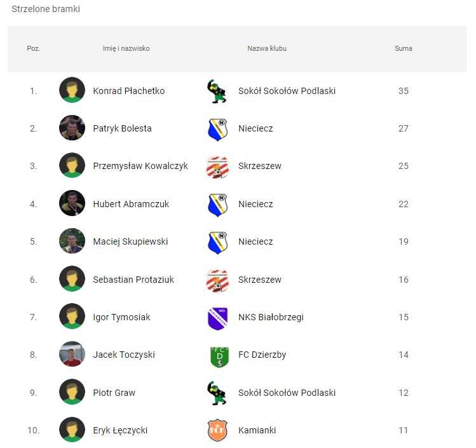Open Konrad Płachetko player name link
The image size is (476, 448).
(129, 91)
